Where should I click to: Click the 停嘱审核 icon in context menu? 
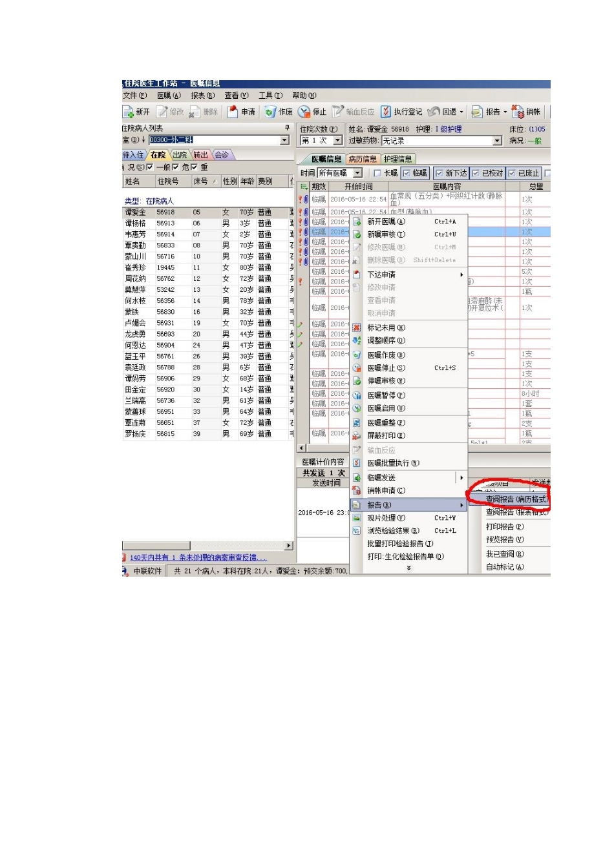[x=356, y=381]
